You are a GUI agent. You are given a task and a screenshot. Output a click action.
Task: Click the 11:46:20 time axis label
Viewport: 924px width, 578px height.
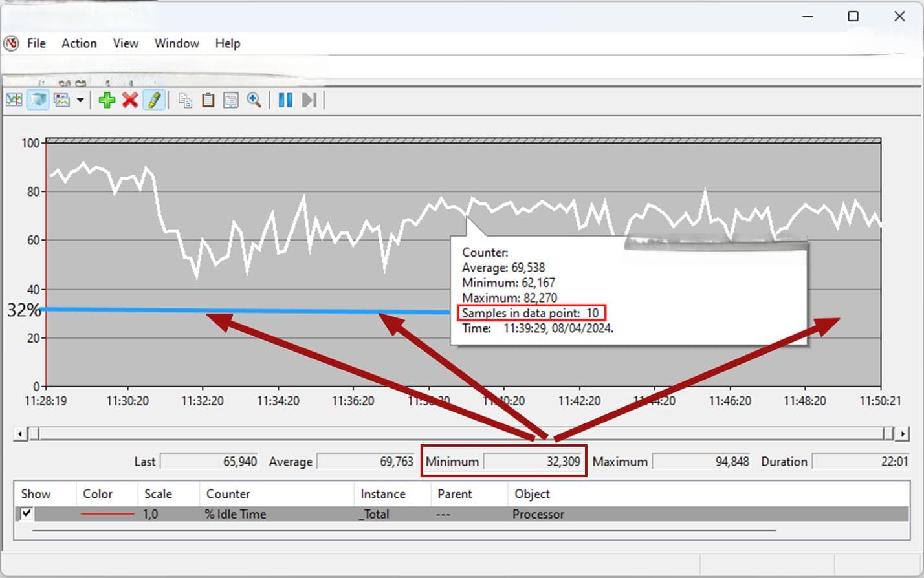pos(730,401)
